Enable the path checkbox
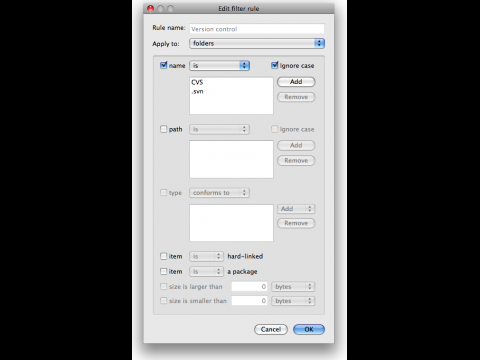Image resolution: width=480 pixels, height=360 pixels. coord(163,129)
